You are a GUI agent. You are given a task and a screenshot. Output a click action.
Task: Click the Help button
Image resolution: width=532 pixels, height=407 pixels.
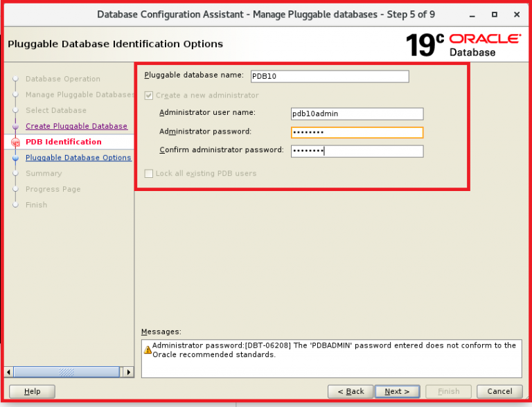(32, 391)
